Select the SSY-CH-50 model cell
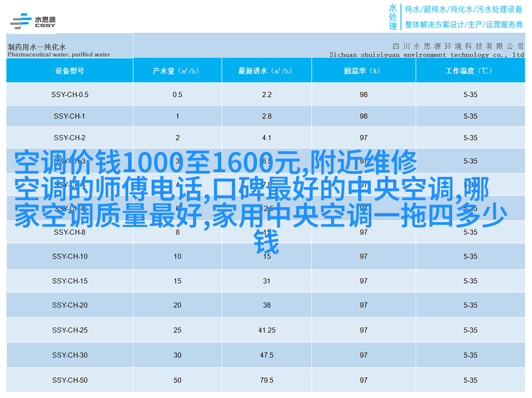532x398 pixels. tap(70, 380)
